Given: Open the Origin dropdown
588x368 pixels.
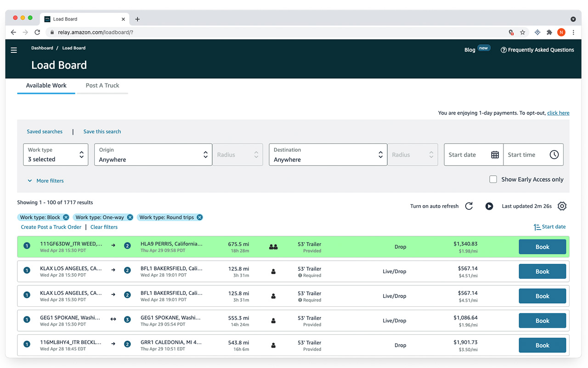Looking at the screenshot, I should [153, 155].
